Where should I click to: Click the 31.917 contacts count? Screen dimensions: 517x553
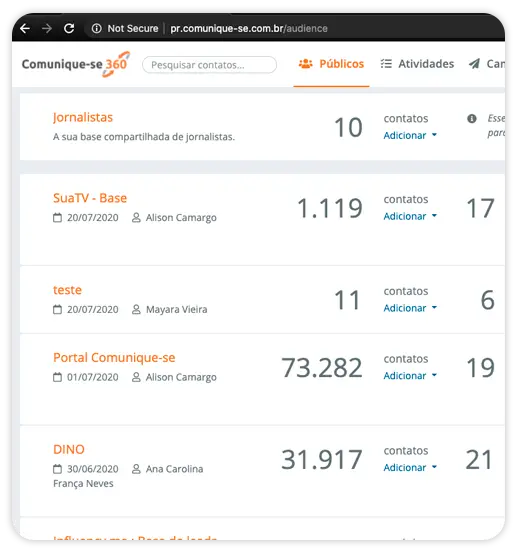pyautogui.click(x=322, y=460)
